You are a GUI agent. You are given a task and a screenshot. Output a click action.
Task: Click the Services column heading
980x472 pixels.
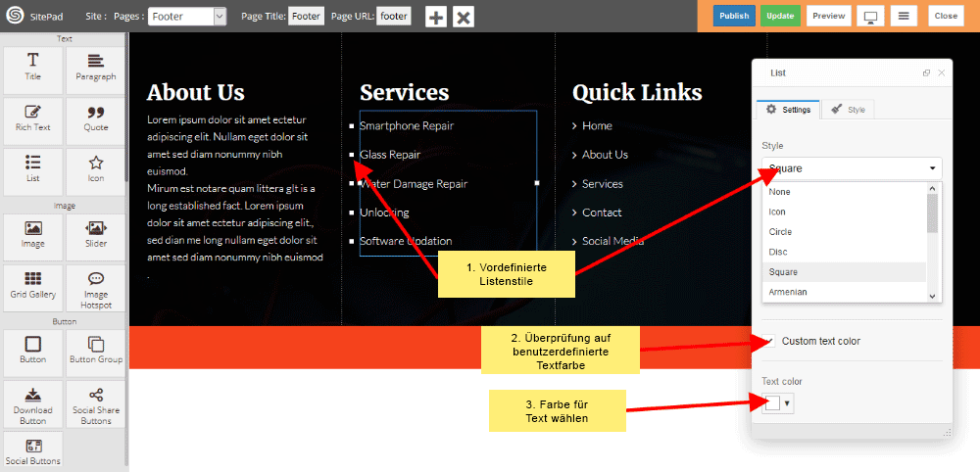pos(405,92)
